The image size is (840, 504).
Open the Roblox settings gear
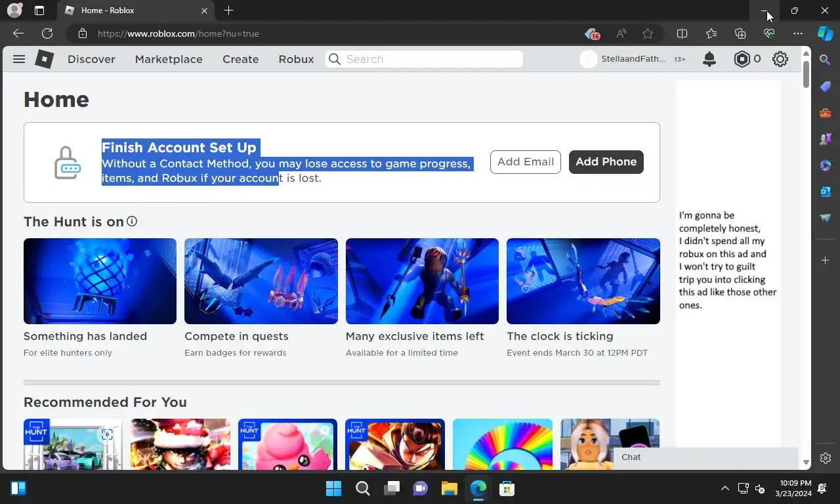(x=780, y=59)
